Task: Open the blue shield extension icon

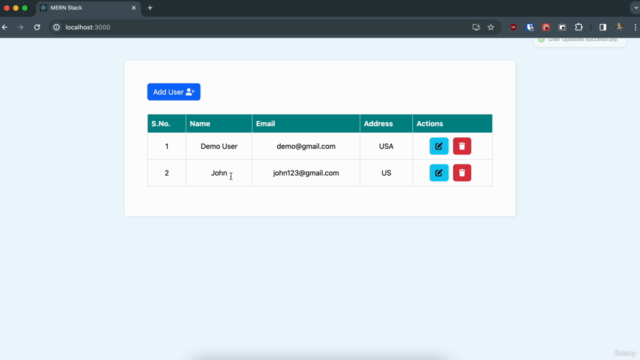Action: 530,27
